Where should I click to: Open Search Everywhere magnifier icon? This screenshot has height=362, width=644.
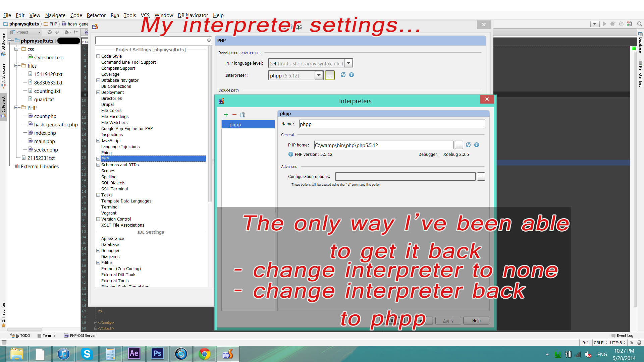click(x=640, y=24)
